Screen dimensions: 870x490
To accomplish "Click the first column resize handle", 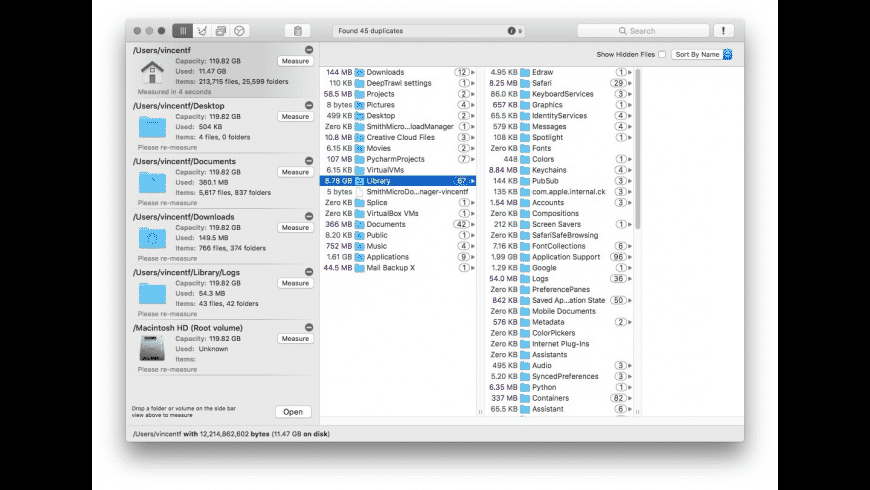I will pos(480,412).
